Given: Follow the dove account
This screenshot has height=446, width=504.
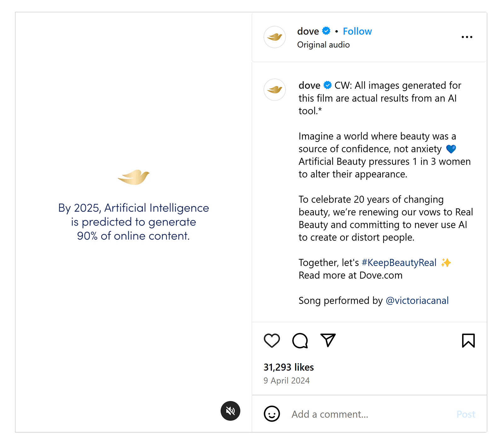Looking at the screenshot, I should click(357, 31).
